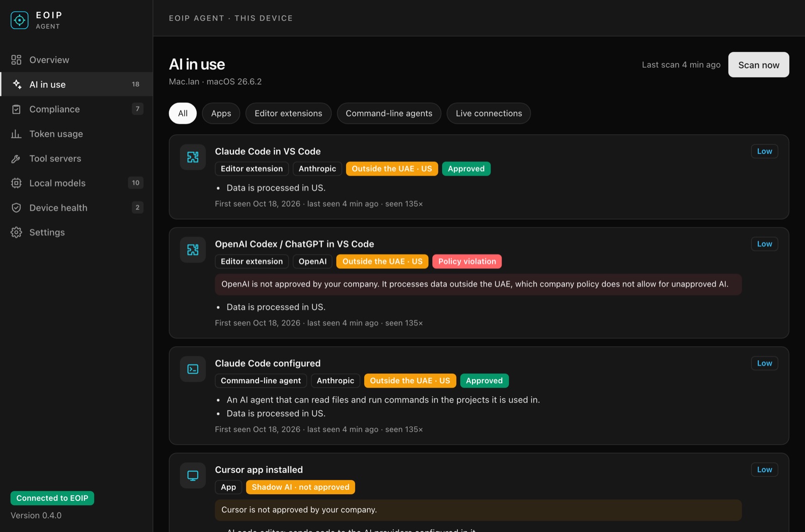Open the Live connections filter
Screen dimensions: 805x532
[x=489, y=113]
